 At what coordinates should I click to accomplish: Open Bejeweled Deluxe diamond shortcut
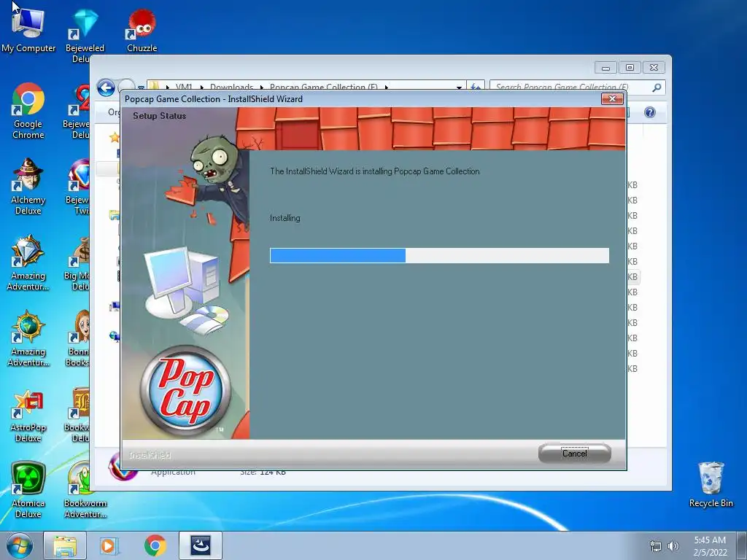[85, 36]
